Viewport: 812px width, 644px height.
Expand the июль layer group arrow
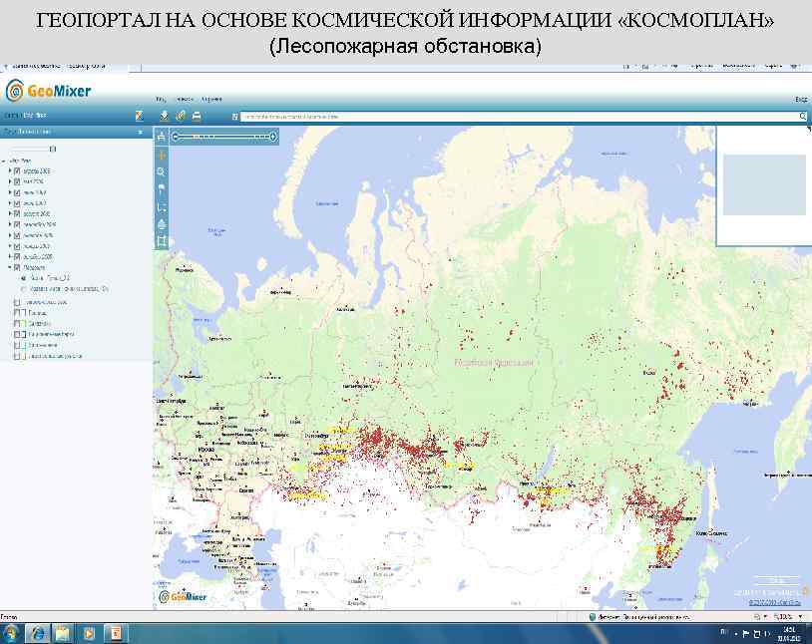point(10,203)
